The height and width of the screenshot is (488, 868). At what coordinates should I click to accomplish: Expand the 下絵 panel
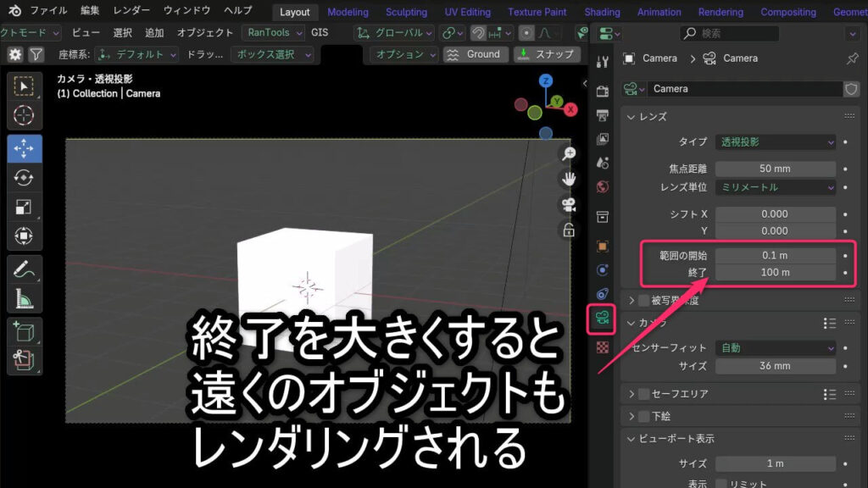point(631,416)
